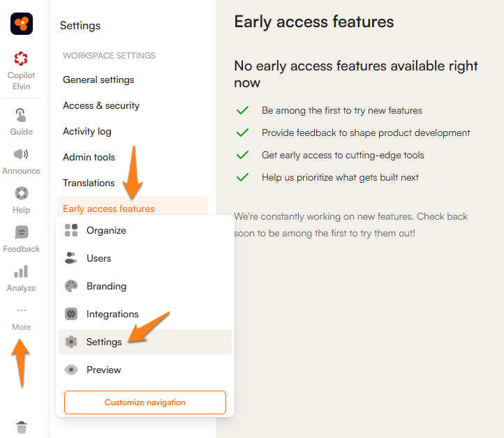Open the Copilot Elvin icon
This screenshot has width=504, height=438.
tap(22, 60)
